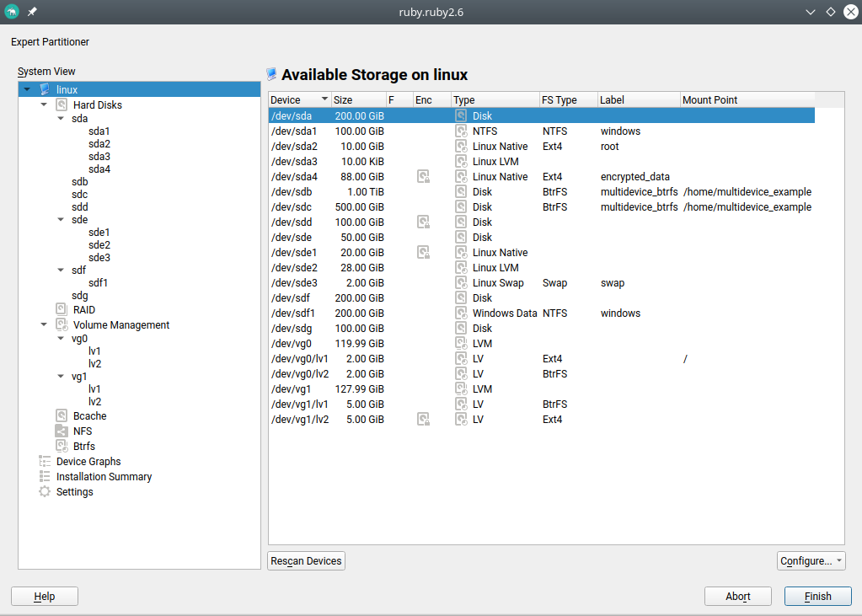Select Installation Summary in the tree
This screenshot has height=616, width=862.
point(104,476)
